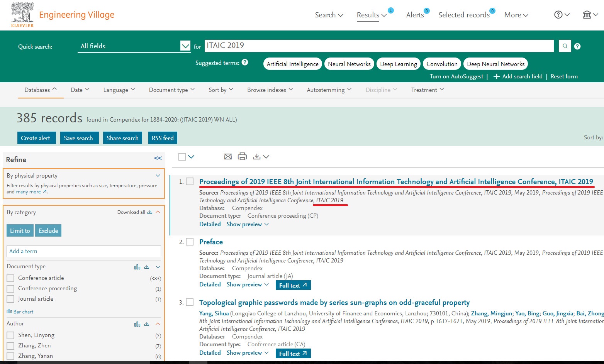Click the Deep Neural Networks suggested term
Screen dimensions: 604x364
click(496, 64)
